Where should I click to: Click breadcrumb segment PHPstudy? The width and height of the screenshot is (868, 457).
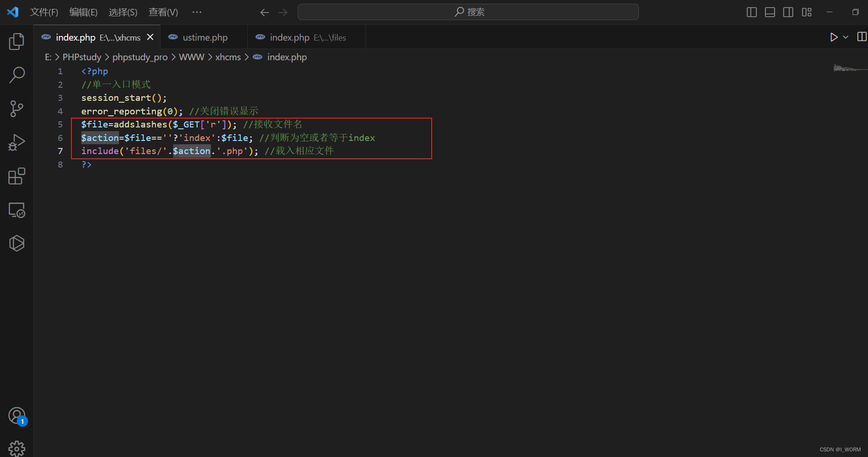coord(82,57)
